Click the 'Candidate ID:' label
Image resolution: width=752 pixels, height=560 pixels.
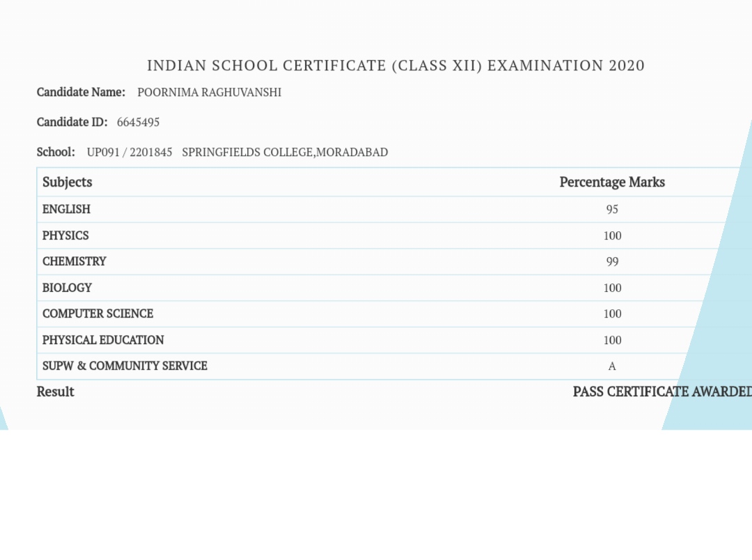[x=72, y=122]
